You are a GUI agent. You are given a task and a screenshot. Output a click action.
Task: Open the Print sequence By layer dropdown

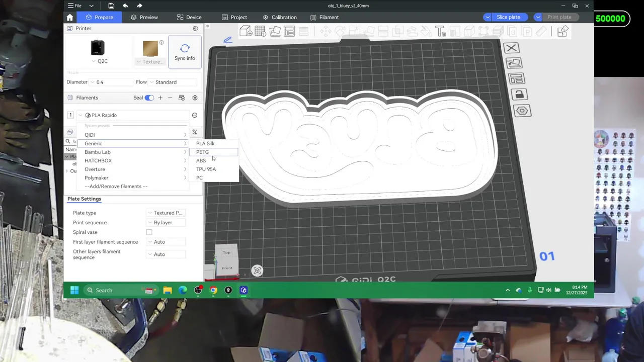[x=166, y=222]
